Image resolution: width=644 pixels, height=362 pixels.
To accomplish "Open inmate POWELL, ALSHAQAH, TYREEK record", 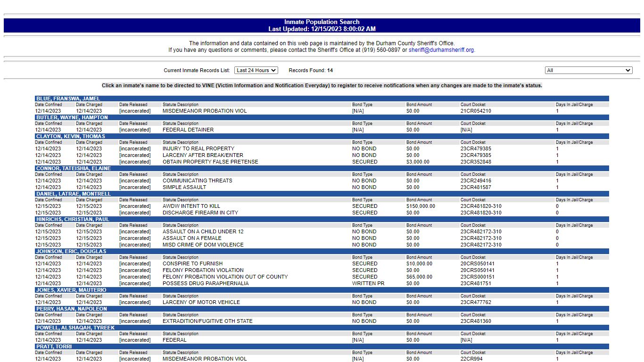I will (75, 328).
